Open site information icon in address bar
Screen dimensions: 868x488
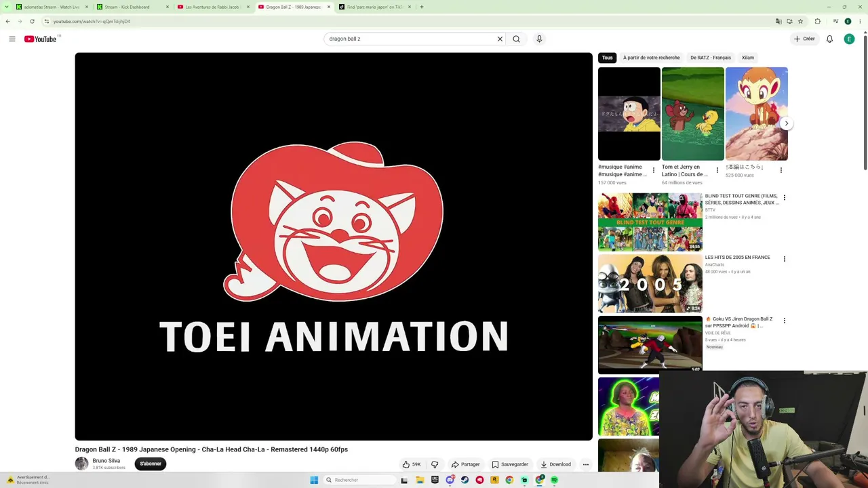(x=47, y=21)
